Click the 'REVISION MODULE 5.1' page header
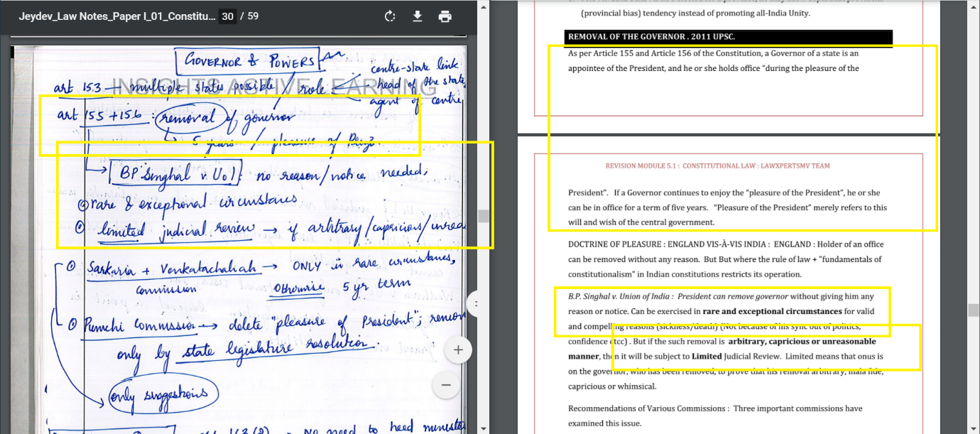The image size is (980, 434). pos(717,166)
